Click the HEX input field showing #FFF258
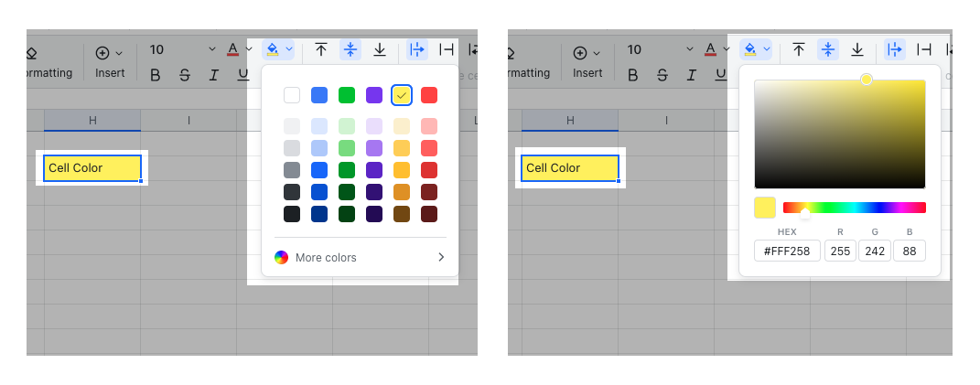980x385 pixels. click(787, 251)
